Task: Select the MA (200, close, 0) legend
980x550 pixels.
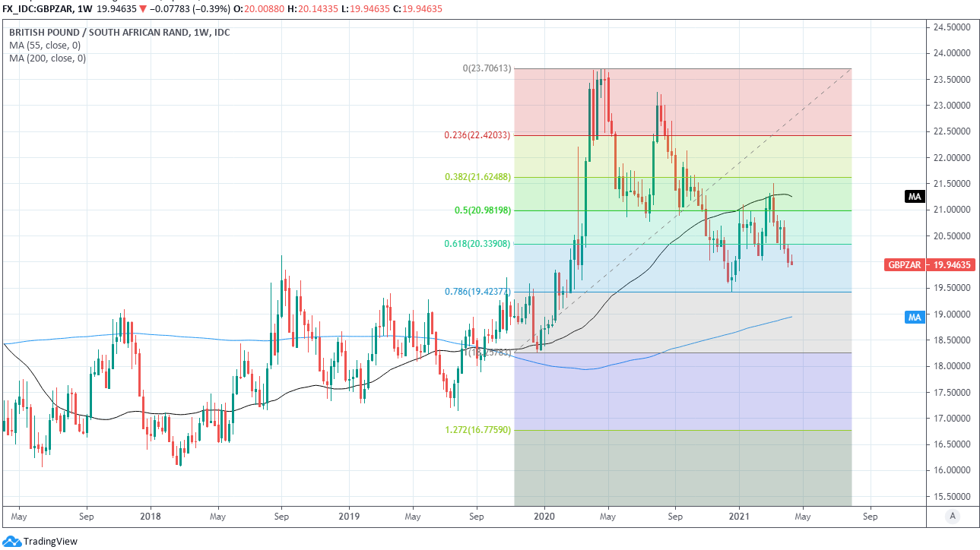Action: 47,58
